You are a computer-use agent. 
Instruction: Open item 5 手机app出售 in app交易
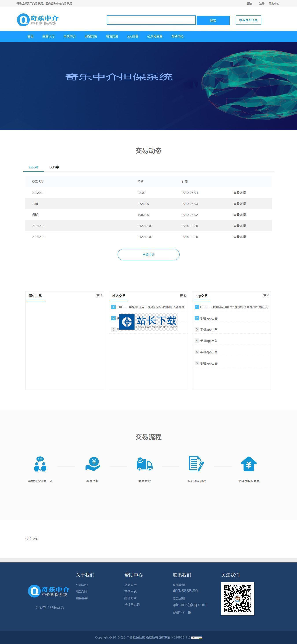[209, 352]
